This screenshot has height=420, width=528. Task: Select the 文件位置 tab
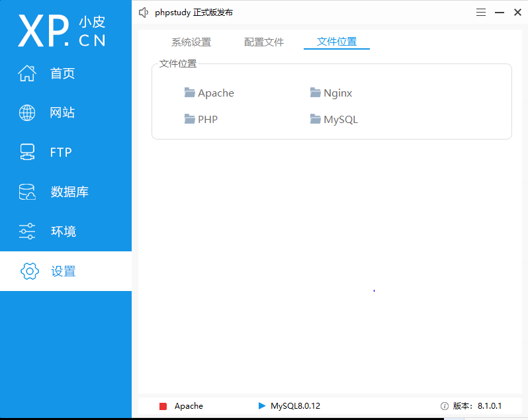[x=337, y=42]
